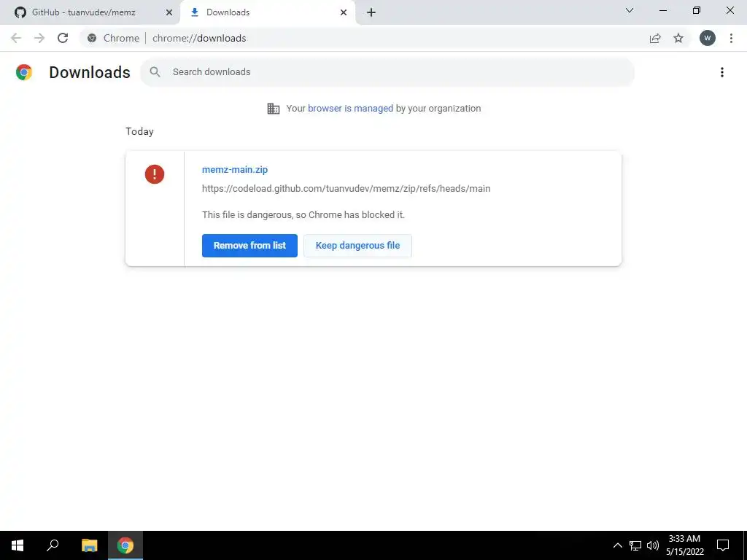Click the Chrome site info icon in address bar
Image resolution: width=747 pixels, height=560 pixels.
(92, 38)
